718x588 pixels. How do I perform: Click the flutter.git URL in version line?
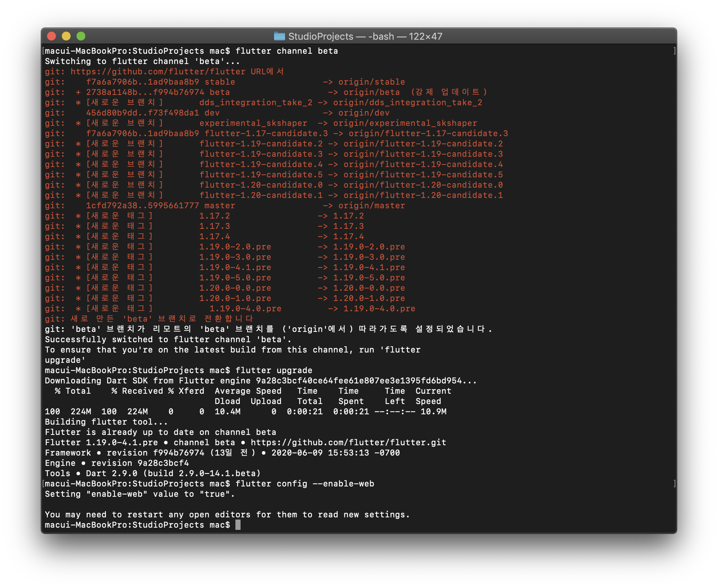(348, 443)
